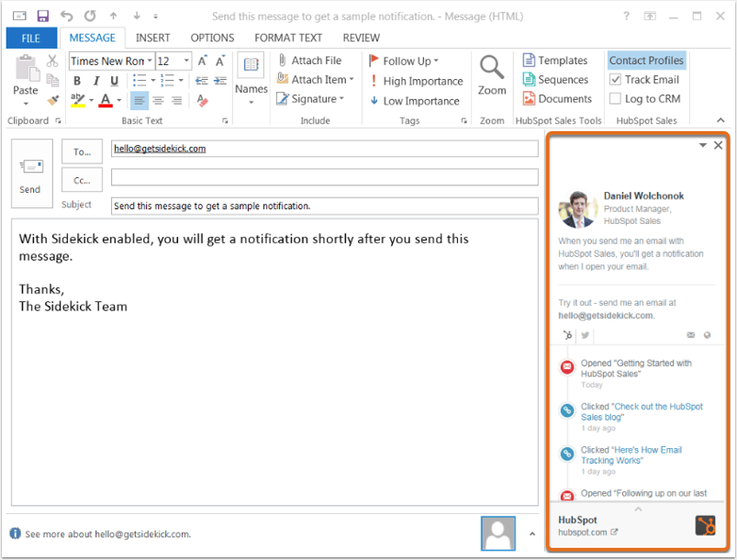This screenshot has height=560, width=737.
Task: Toggle italic formatting
Action: 95,81
